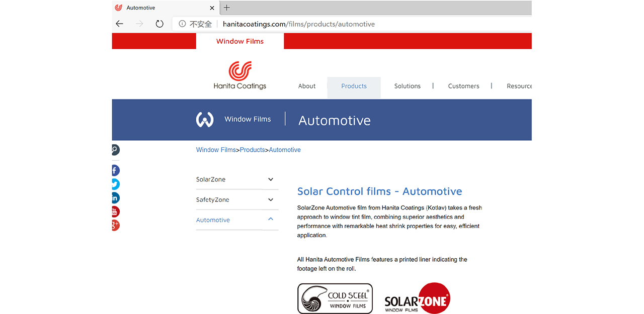Select Automotive in the sidebar
Screen dimensions: 644x314
click(x=213, y=220)
